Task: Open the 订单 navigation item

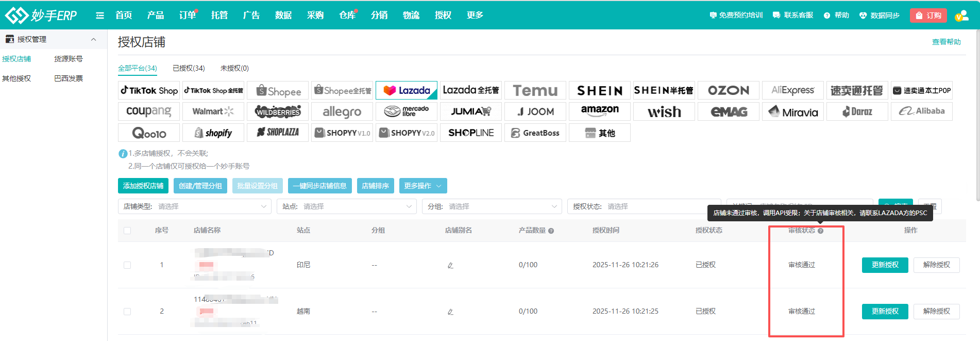Action: coord(188,15)
